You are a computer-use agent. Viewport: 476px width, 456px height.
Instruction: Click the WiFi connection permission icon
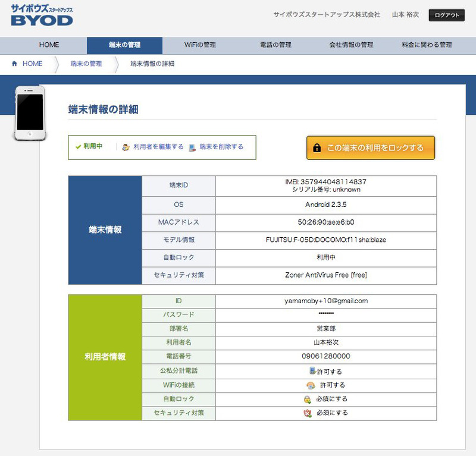coord(310,385)
